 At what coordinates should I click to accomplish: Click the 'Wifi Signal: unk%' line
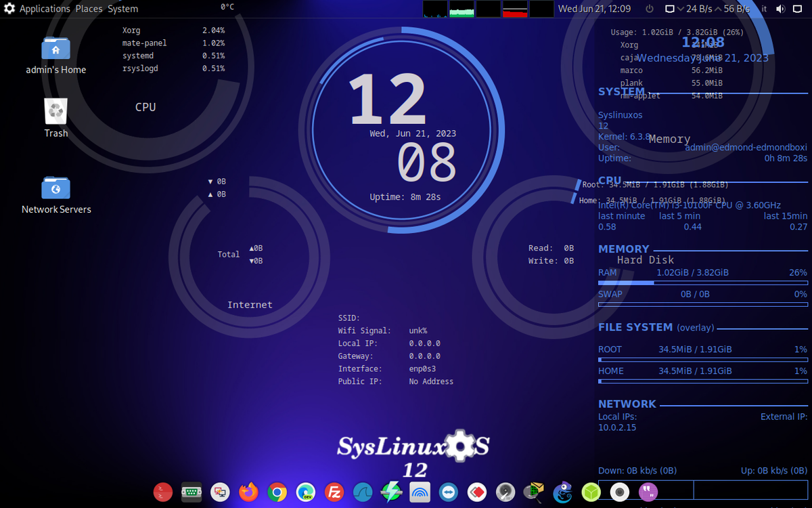pyautogui.click(x=382, y=331)
